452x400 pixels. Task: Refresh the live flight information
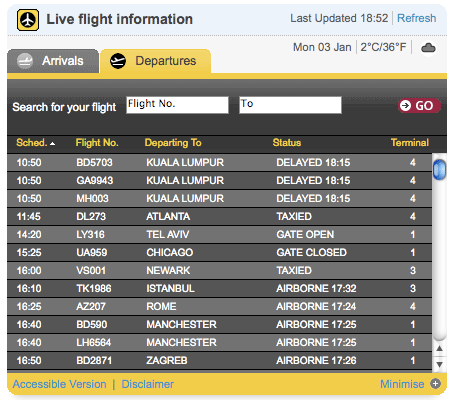pyautogui.click(x=417, y=18)
